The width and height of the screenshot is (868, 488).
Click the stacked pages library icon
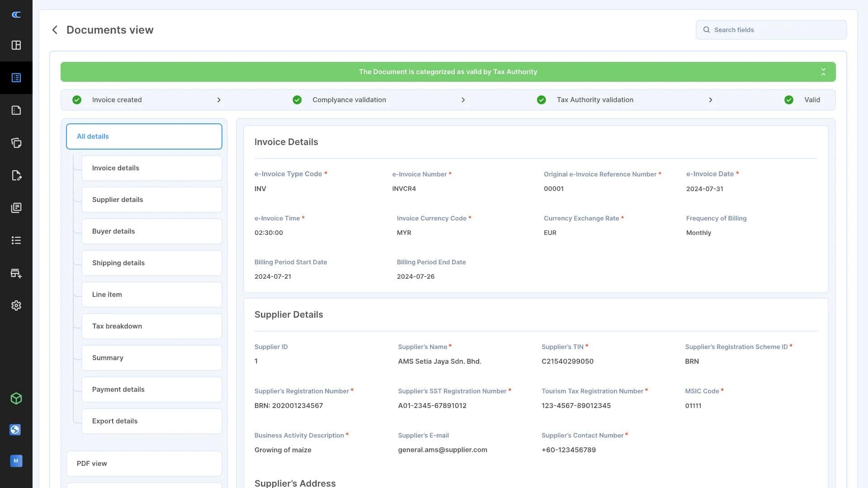pyautogui.click(x=16, y=208)
